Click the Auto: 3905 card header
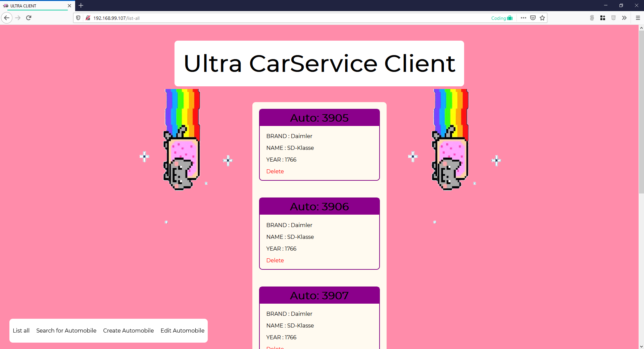 319,118
